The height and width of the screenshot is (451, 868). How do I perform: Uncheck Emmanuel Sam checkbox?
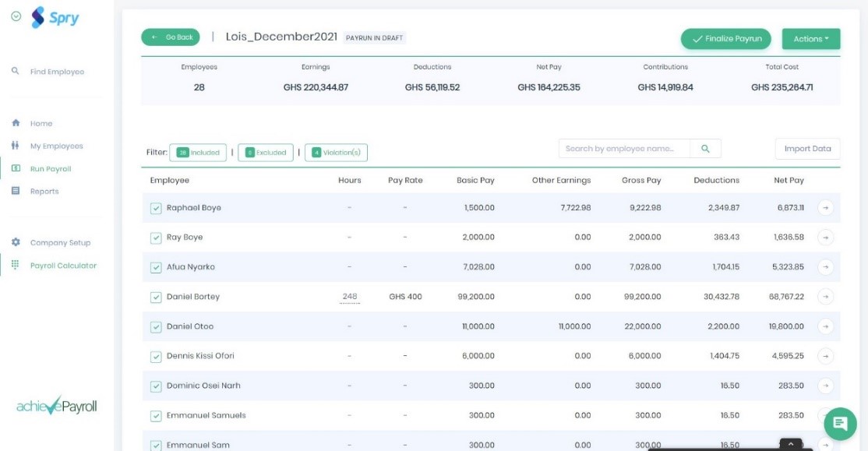click(x=156, y=445)
